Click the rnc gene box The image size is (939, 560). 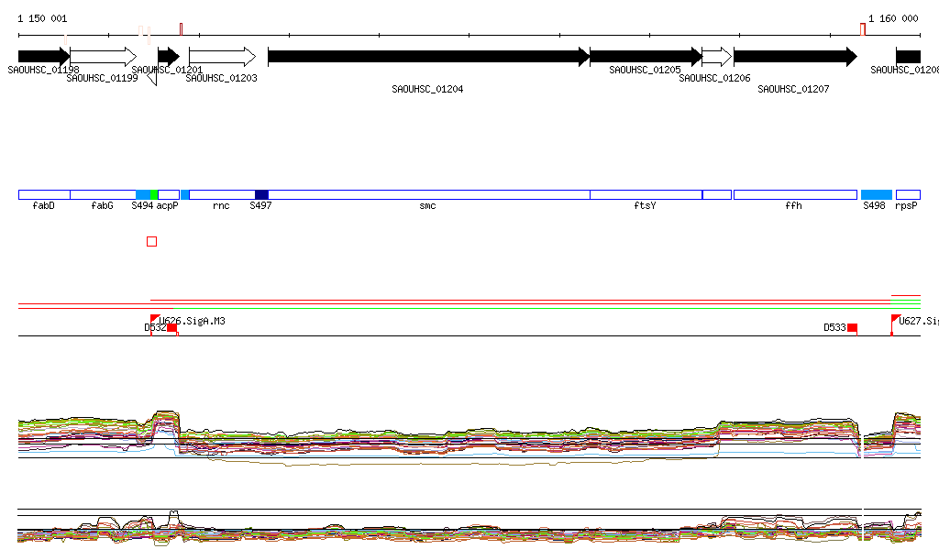coord(221,194)
